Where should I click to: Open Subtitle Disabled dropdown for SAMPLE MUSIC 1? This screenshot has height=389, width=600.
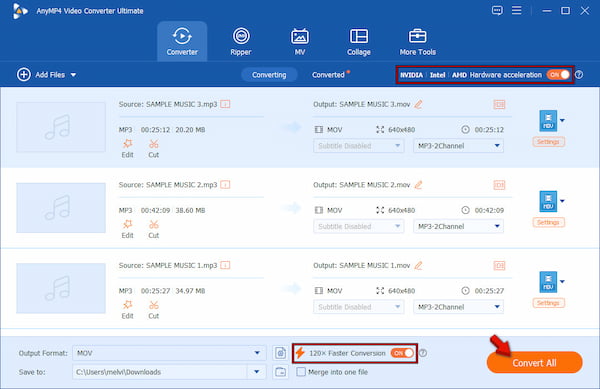pyautogui.click(x=359, y=307)
